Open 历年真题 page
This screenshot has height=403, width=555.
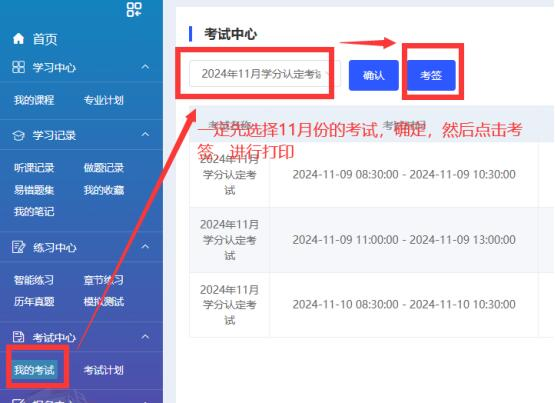coord(34,301)
